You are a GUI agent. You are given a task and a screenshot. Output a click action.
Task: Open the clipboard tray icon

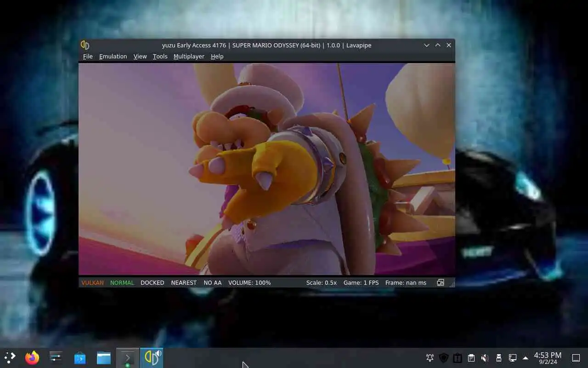pos(471,358)
